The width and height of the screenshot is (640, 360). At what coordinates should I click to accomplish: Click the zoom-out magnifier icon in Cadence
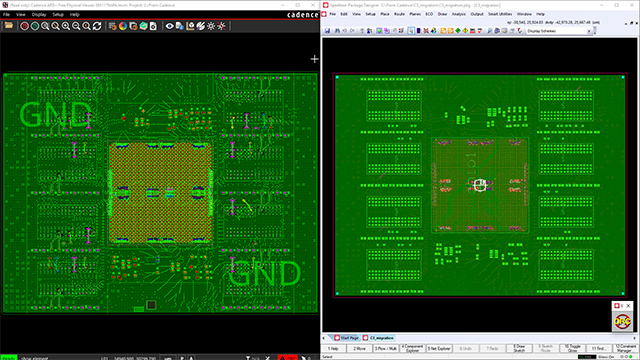[76, 26]
